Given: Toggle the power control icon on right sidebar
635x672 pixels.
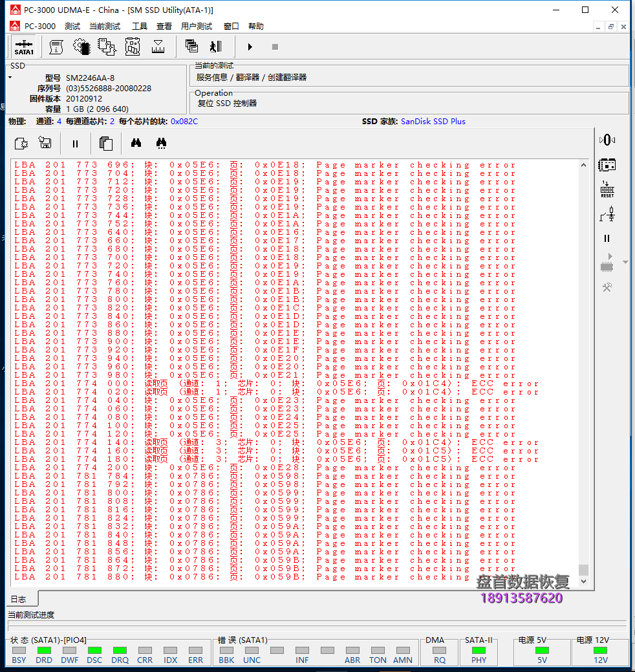Looking at the screenshot, I should click(607, 139).
